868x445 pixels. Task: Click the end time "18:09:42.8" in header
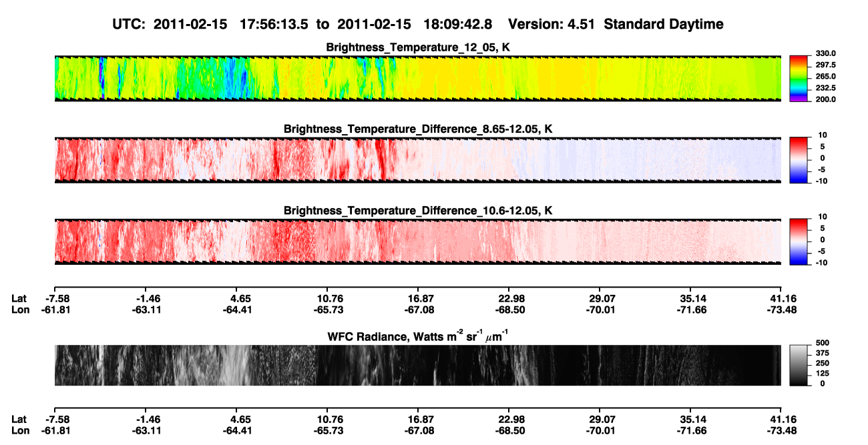(x=458, y=25)
